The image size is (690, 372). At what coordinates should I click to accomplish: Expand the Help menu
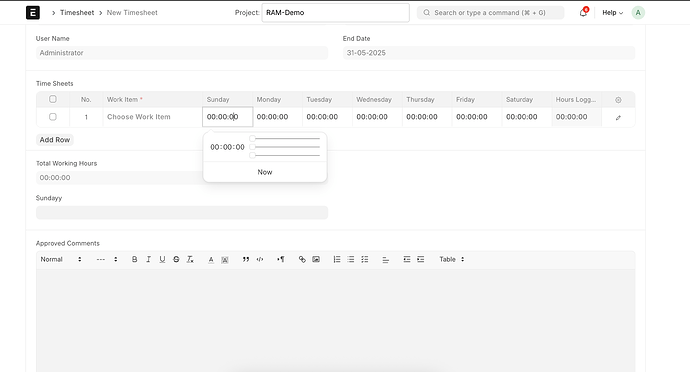pyautogui.click(x=613, y=13)
